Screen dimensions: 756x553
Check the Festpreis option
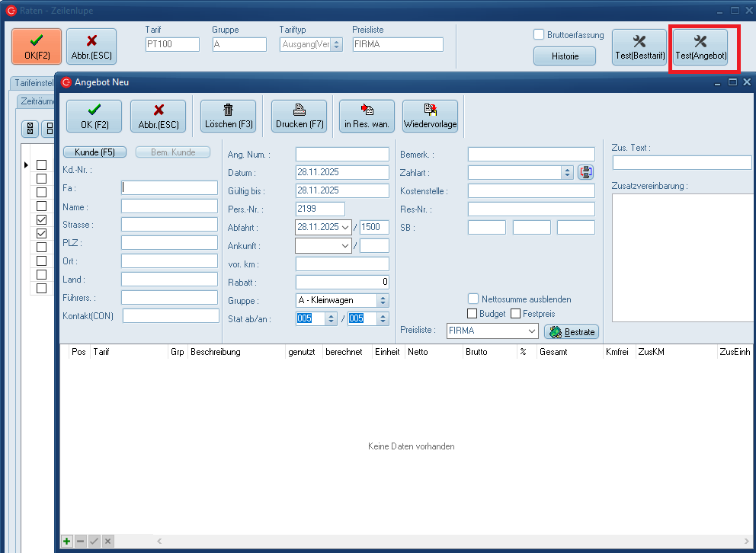[x=516, y=314]
